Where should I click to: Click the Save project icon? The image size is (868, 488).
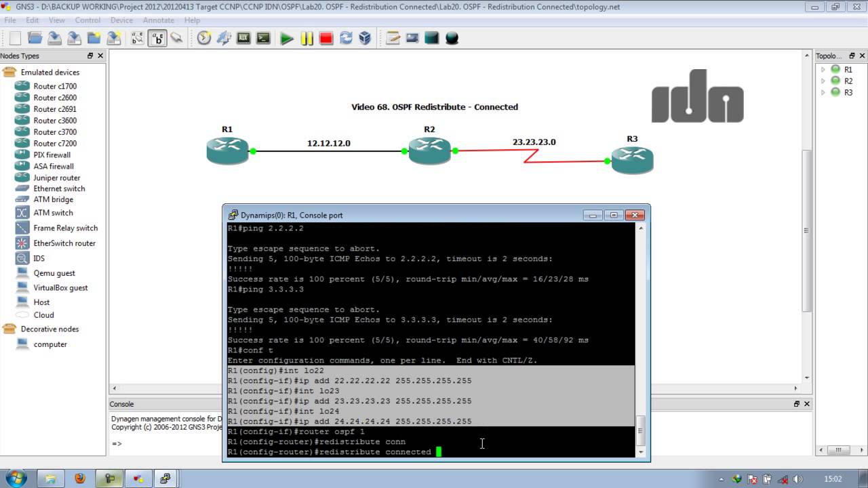tap(54, 38)
